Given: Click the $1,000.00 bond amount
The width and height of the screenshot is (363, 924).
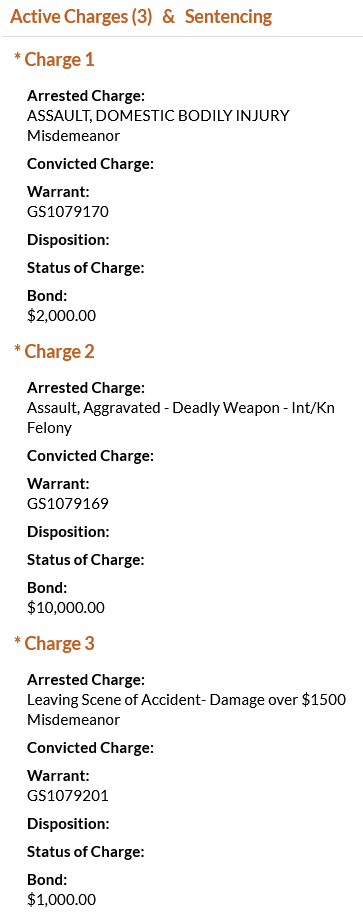Looking at the screenshot, I should [x=61, y=900].
